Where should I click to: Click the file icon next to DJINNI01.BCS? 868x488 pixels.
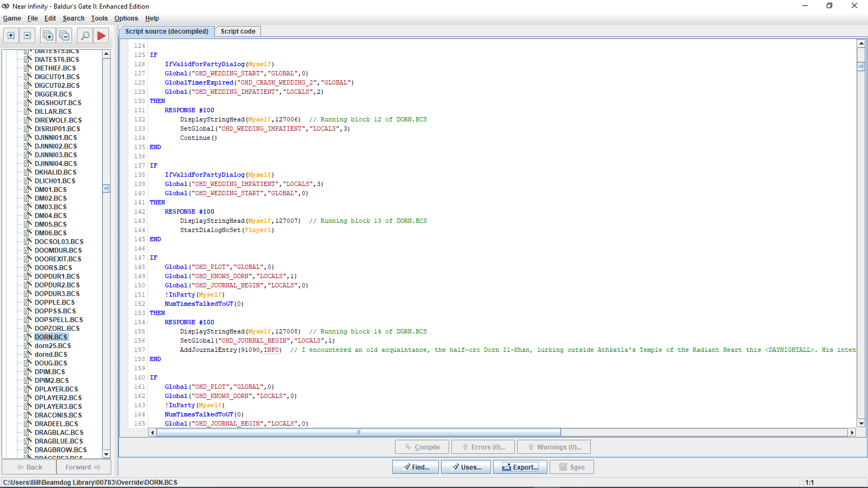(x=28, y=137)
